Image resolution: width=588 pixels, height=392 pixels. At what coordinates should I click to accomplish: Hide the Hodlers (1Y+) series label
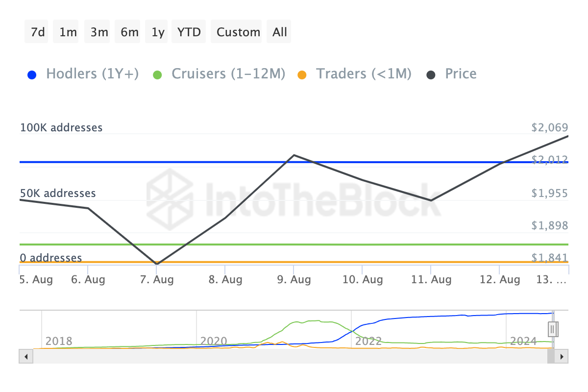pyautogui.click(x=92, y=74)
